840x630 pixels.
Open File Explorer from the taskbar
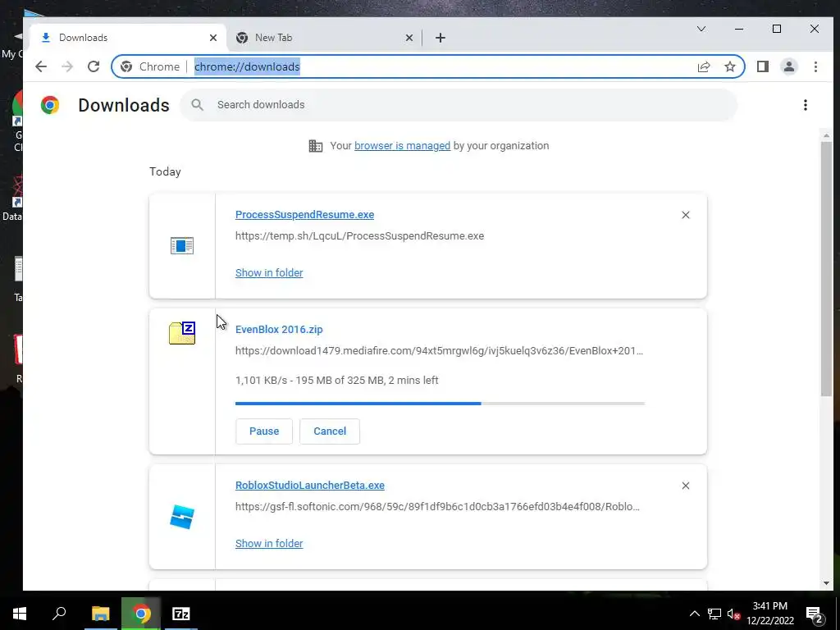pos(100,614)
